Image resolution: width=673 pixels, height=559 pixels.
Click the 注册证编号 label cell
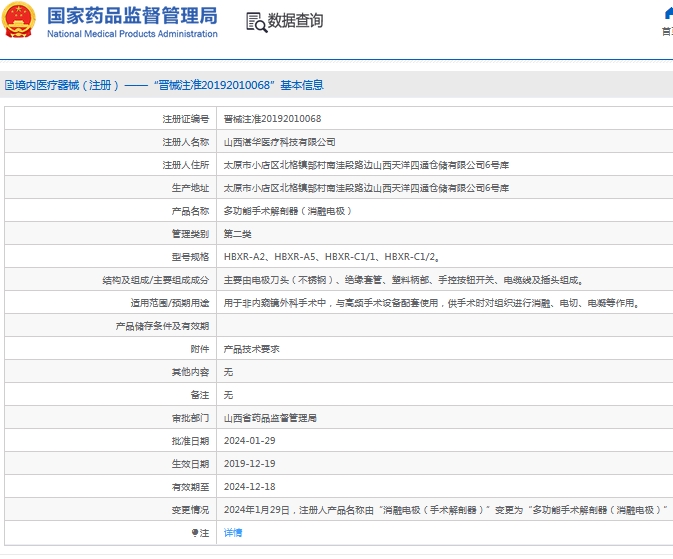(x=111, y=119)
